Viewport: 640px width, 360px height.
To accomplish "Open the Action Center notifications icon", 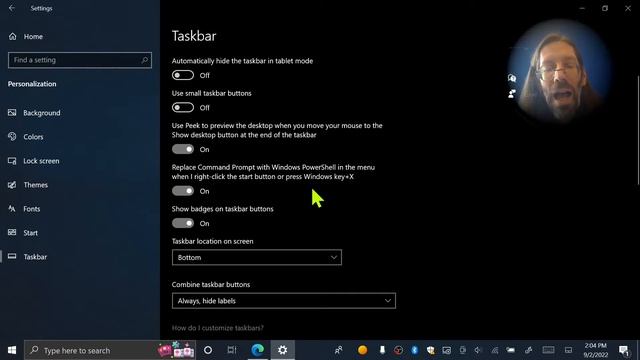I will pyautogui.click(x=623, y=350).
